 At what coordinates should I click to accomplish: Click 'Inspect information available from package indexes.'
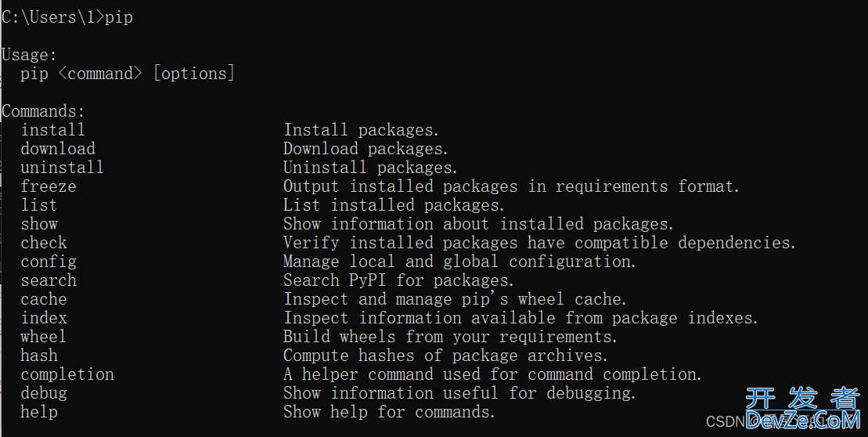[520, 319]
